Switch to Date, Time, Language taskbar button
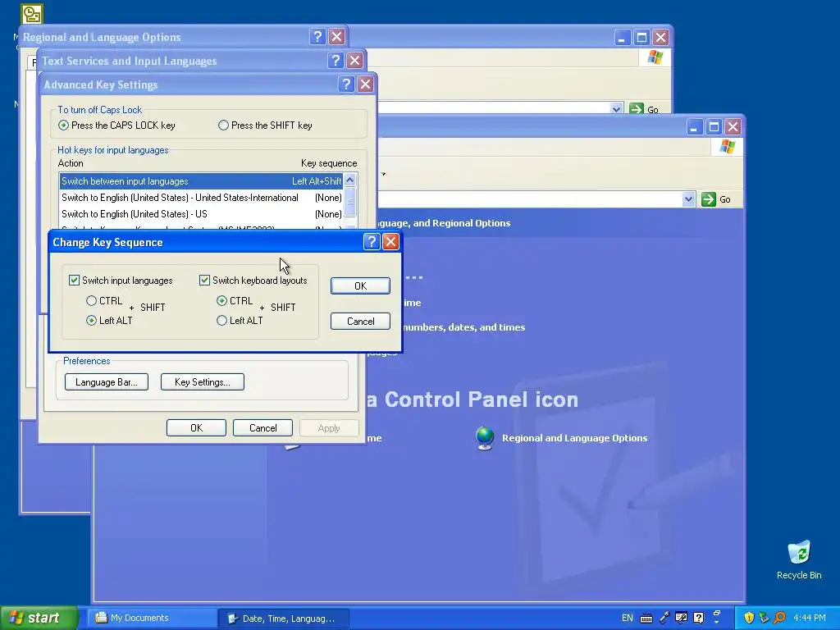Screen dimensions: 840x630 click(x=284, y=619)
